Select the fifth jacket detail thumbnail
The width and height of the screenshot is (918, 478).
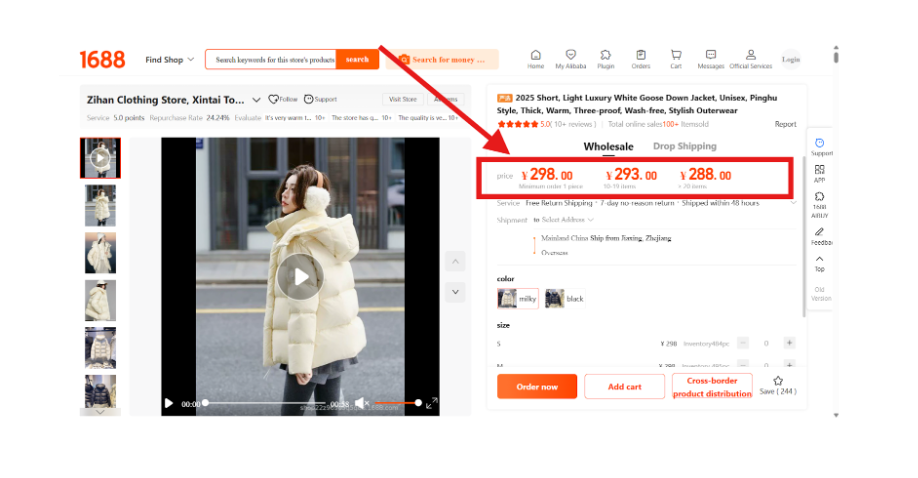100,348
